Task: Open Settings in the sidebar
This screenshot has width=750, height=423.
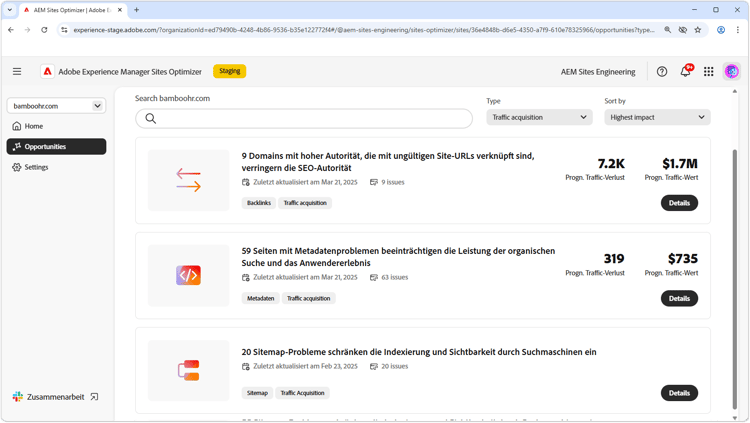Action: pyautogui.click(x=56, y=167)
